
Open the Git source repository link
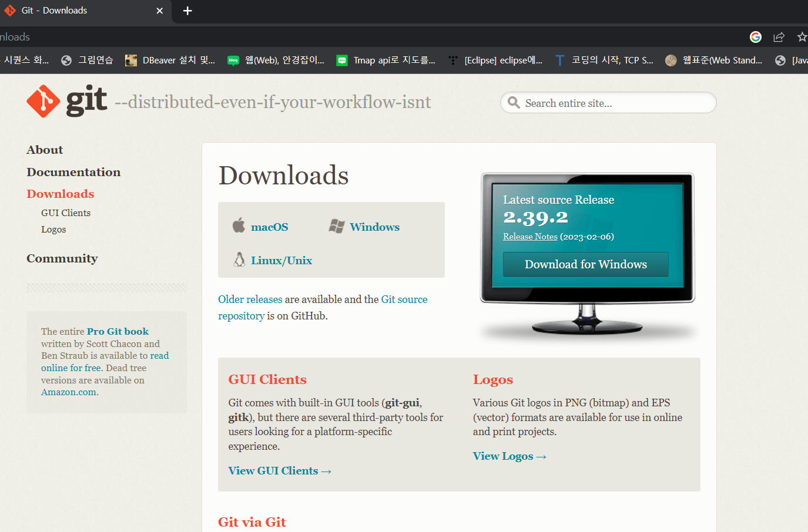tap(323, 308)
